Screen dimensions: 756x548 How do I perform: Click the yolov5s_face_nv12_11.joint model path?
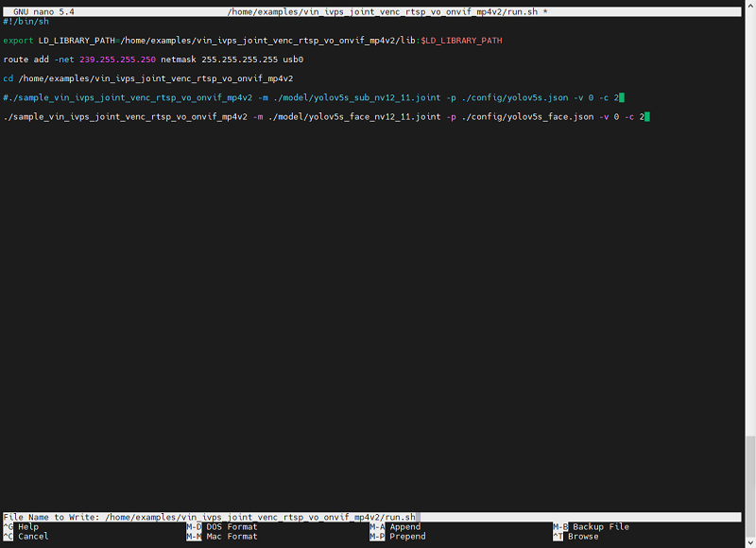click(354, 116)
